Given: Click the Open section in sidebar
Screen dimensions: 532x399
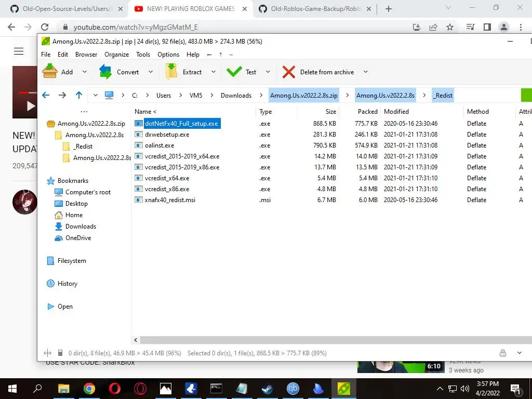Looking at the screenshot, I should coord(60,307).
